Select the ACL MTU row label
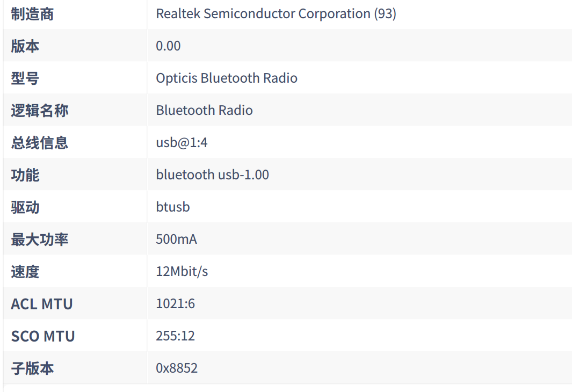Image resolution: width=572 pixels, height=392 pixels. pyautogui.click(x=42, y=304)
